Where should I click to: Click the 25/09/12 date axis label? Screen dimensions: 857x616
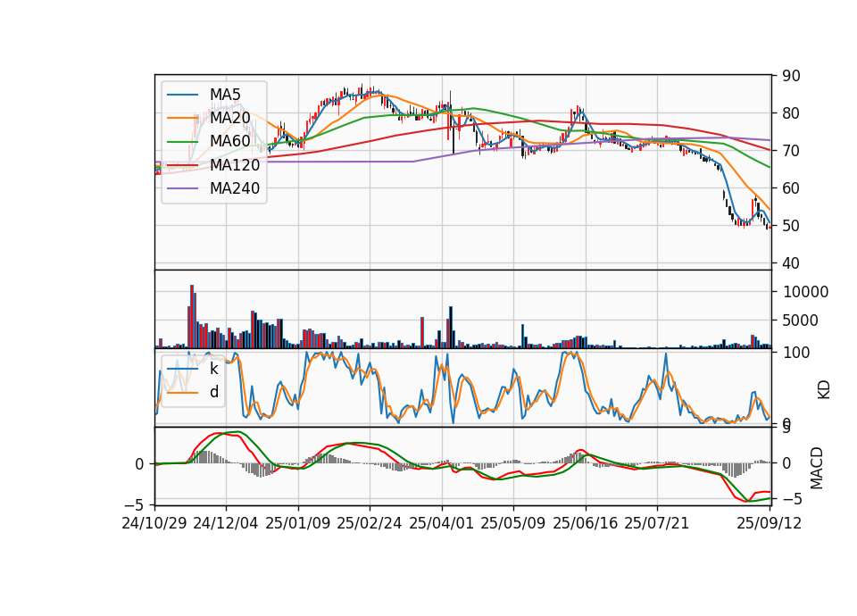click(769, 524)
